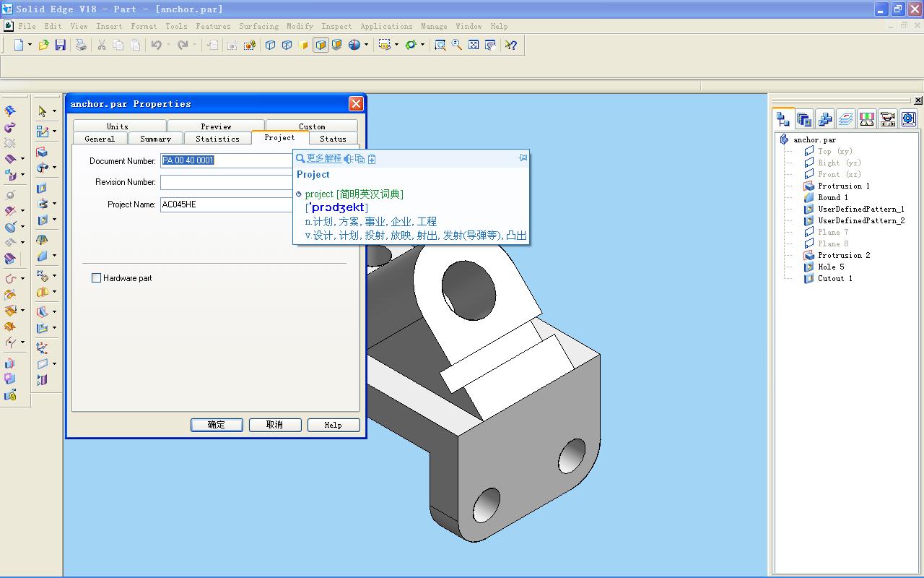Click the Sketch tool icon

(x=43, y=131)
